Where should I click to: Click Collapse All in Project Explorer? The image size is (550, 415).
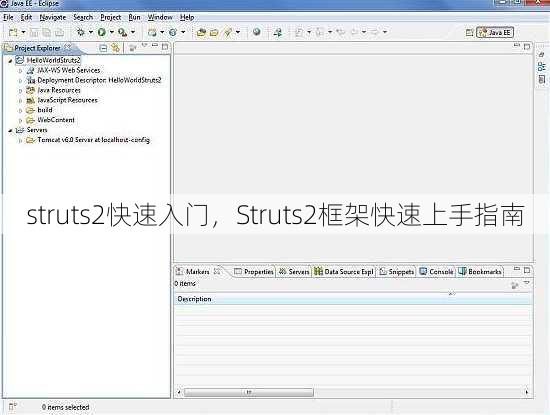103,48
